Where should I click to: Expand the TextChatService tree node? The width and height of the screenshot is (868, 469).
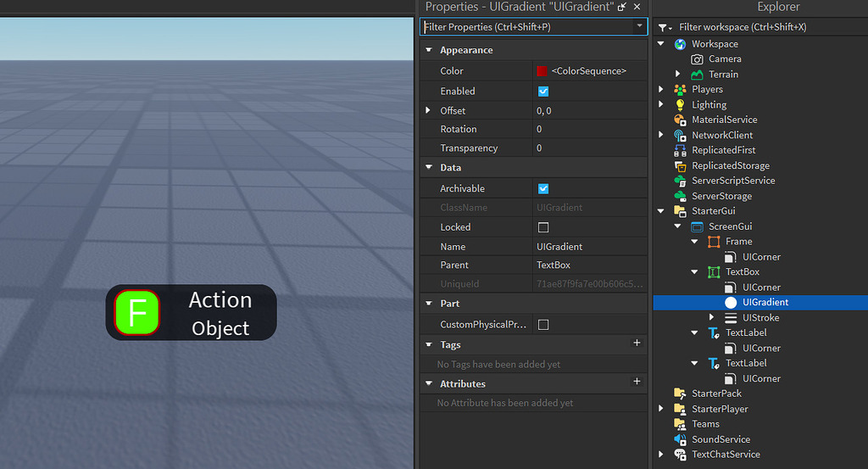tap(661, 454)
